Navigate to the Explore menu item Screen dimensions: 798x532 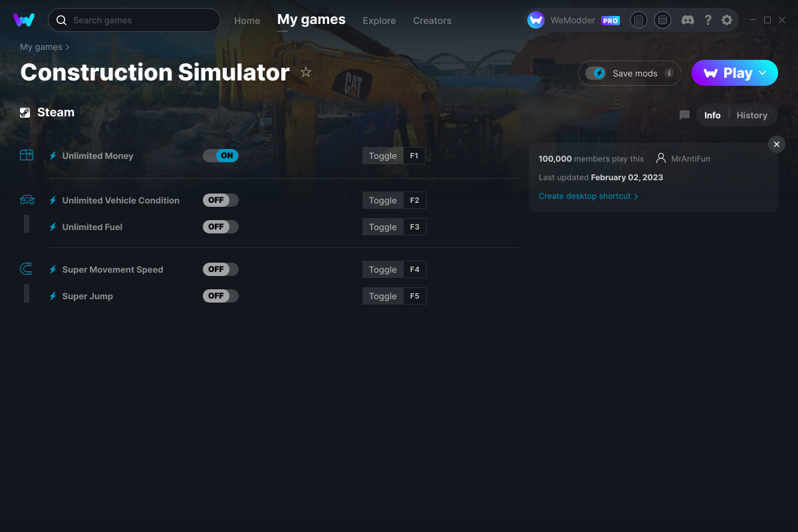click(379, 21)
